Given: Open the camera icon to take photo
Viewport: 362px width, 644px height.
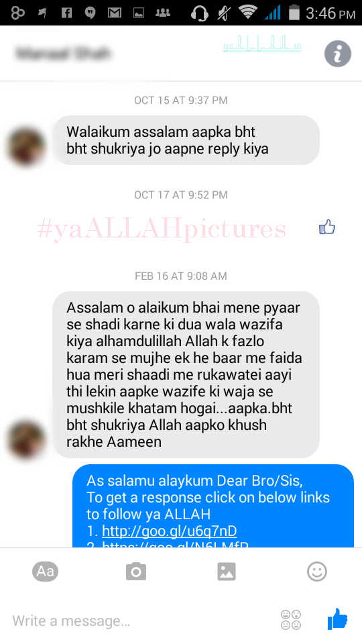Looking at the screenshot, I should click(x=136, y=572).
